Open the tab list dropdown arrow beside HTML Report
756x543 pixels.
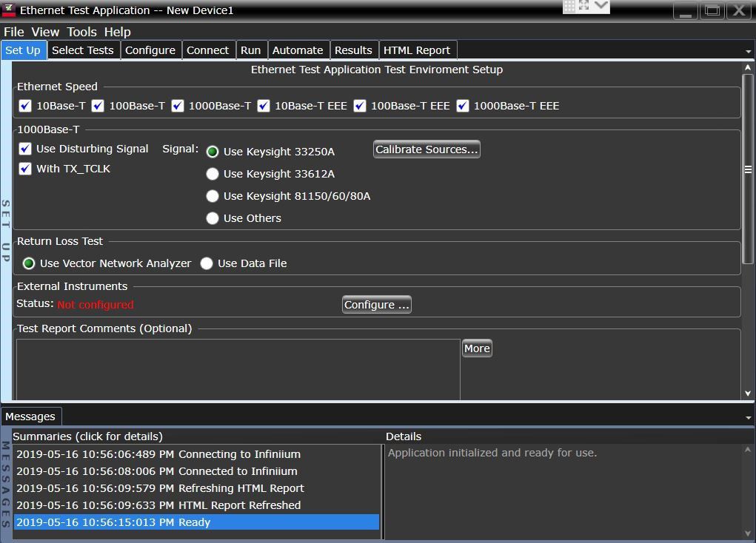click(x=748, y=51)
